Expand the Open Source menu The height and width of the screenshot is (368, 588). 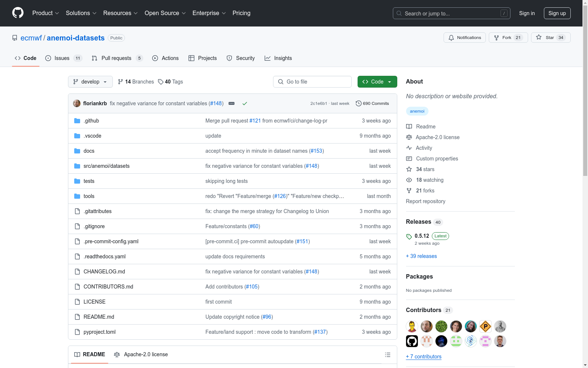(x=165, y=13)
